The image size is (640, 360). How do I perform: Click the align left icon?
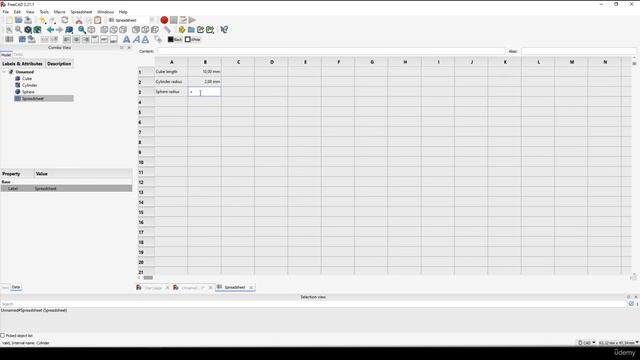(x=67, y=40)
